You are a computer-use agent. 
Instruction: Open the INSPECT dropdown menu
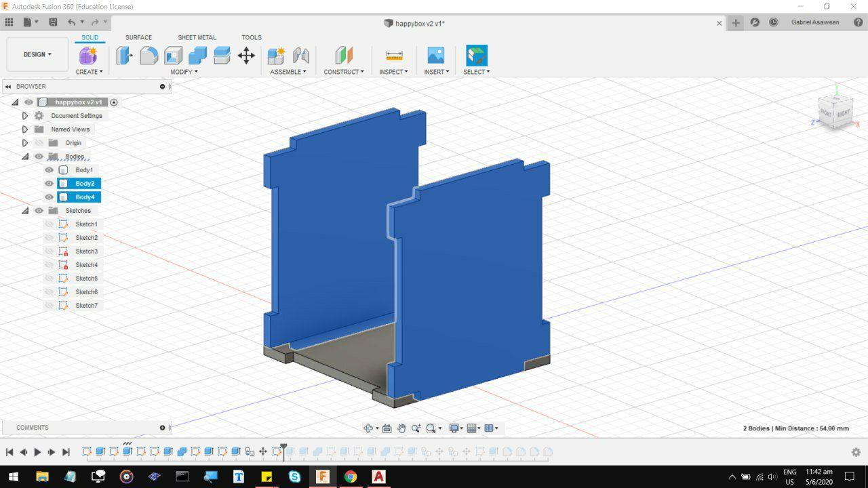pos(393,72)
